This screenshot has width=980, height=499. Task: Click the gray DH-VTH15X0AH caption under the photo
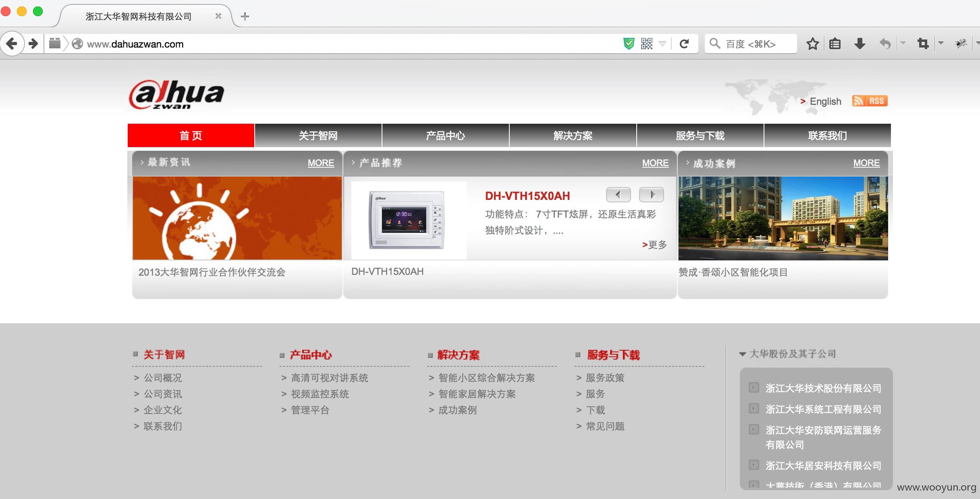(x=387, y=272)
